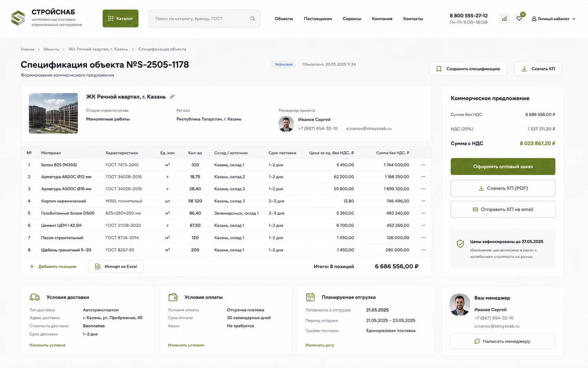Click the search magnifier icon
This screenshot has height=368, width=588.
pos(252,19)
